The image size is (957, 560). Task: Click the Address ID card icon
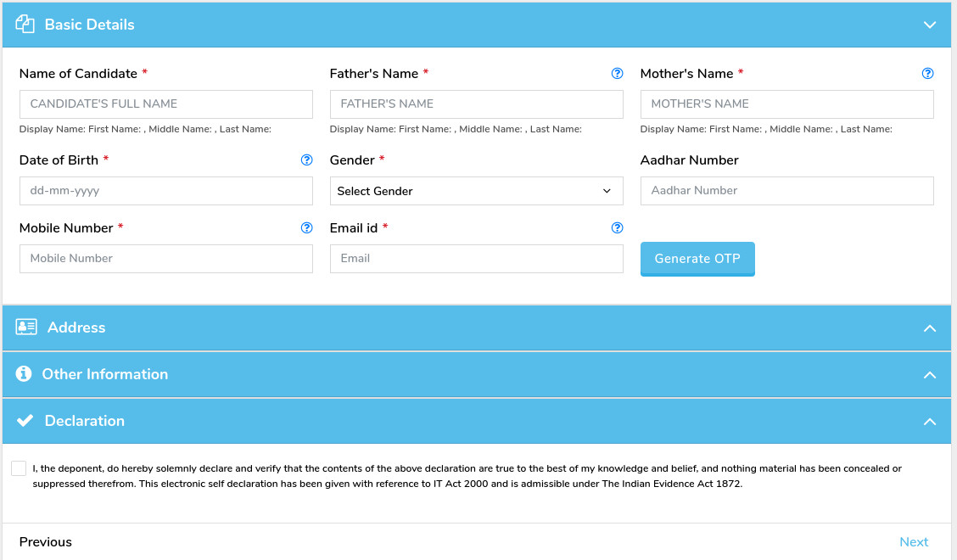pos(26,328)
